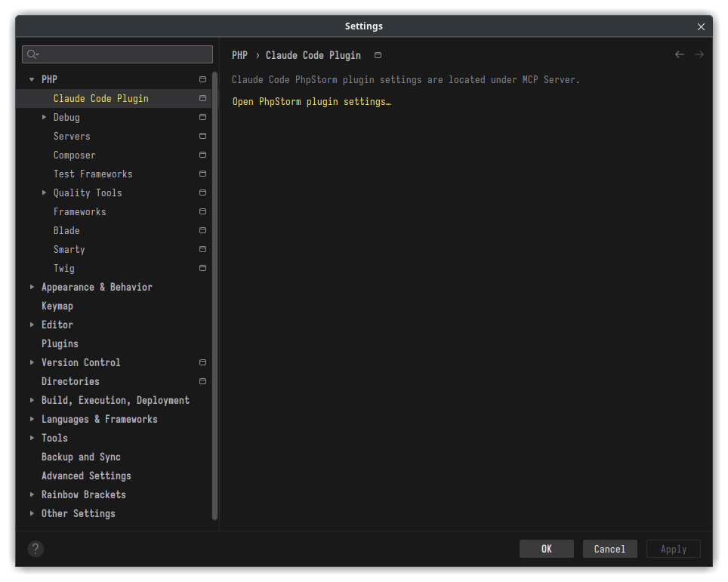The image size is (728, 582).
Task: Click the back navigation arrow
Action: point(679,54)
